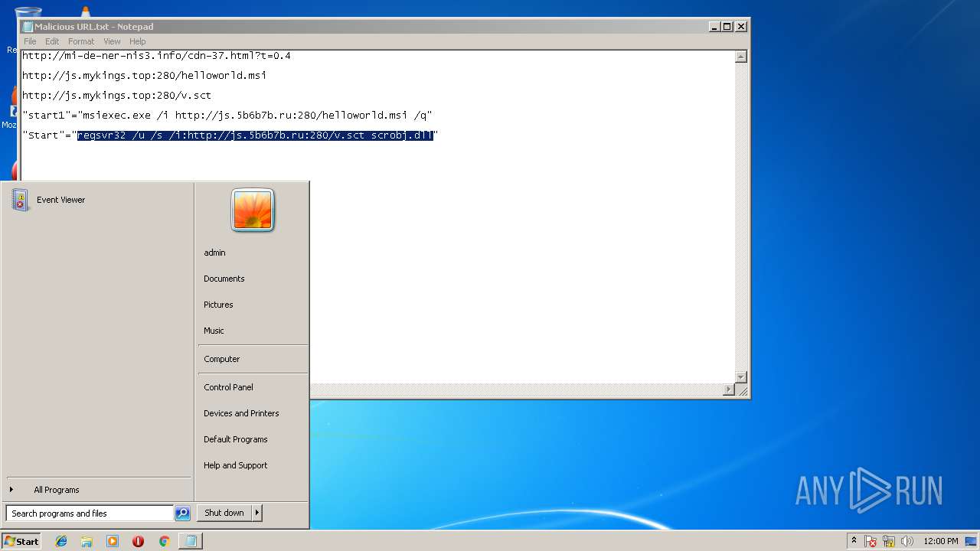Click the highlighted regsvr32 command text
Screen dimensions: 980x551
pyautogui.click(x=255, y=135)
